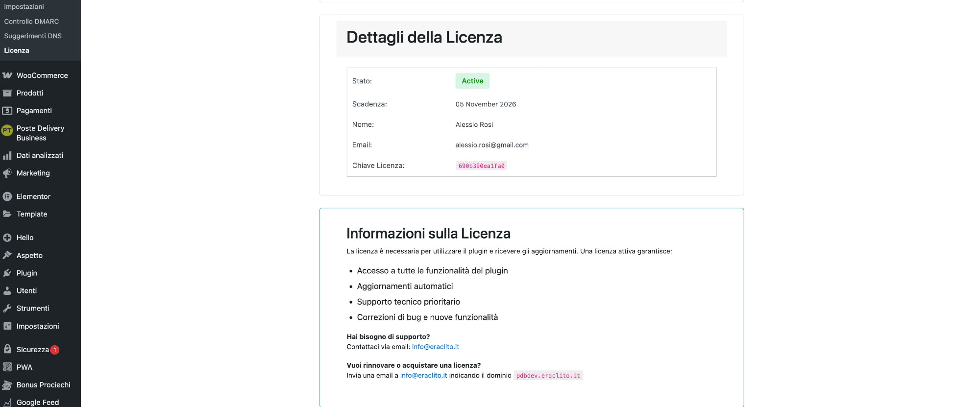The image size is (980, 407).
Task: Open the Elementor menu label
Action: pyautogui.click(x=33, y=197)
